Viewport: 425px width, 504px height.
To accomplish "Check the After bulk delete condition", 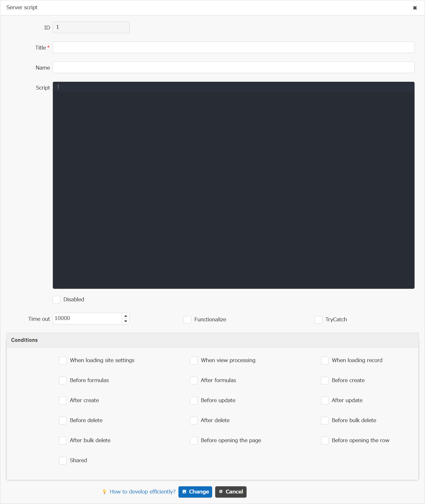I will [63, 441].
